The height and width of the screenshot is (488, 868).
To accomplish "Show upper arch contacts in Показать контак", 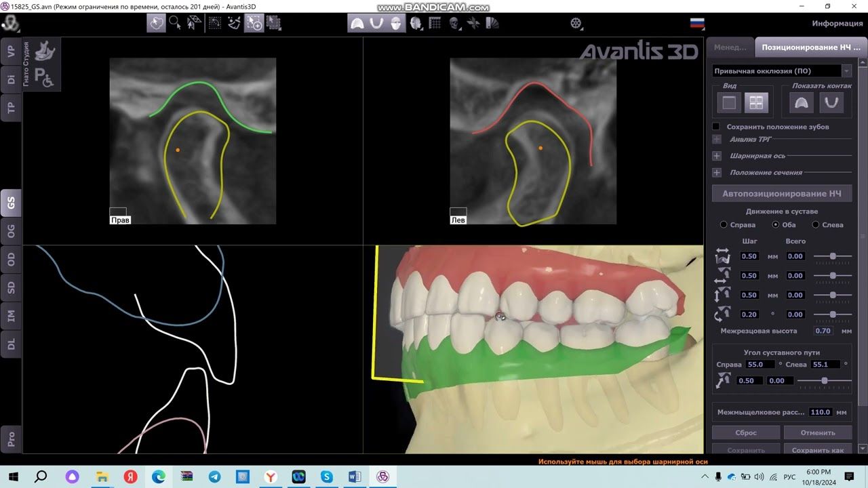I will (x=802, y=102).
